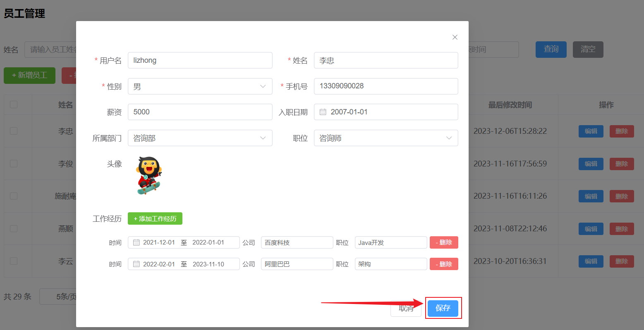Click calendar icon in 百度科技 work period row
The height and width of the screenshot is (330, 644).
tap(136, 242)
